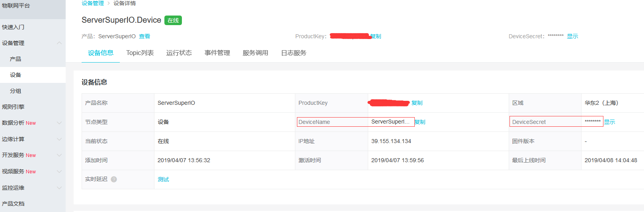Screen dimensions: 644x212
Task: Switch to the 设备信息 tab
Action: 101,53
